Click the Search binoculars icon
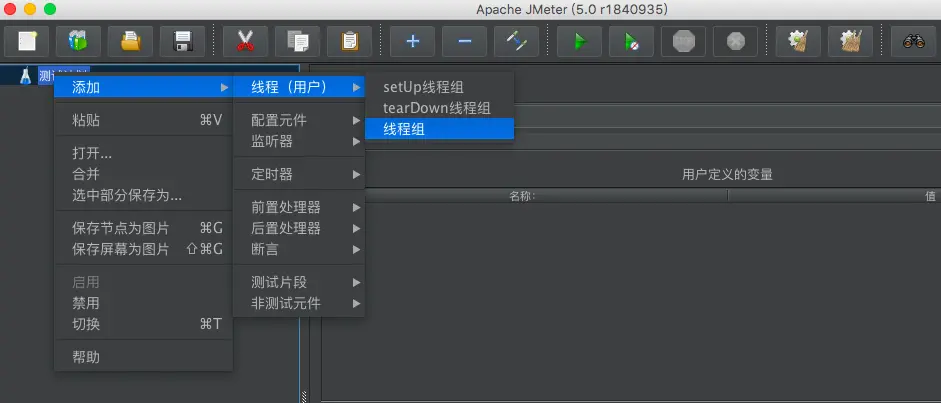 (913, 41)
